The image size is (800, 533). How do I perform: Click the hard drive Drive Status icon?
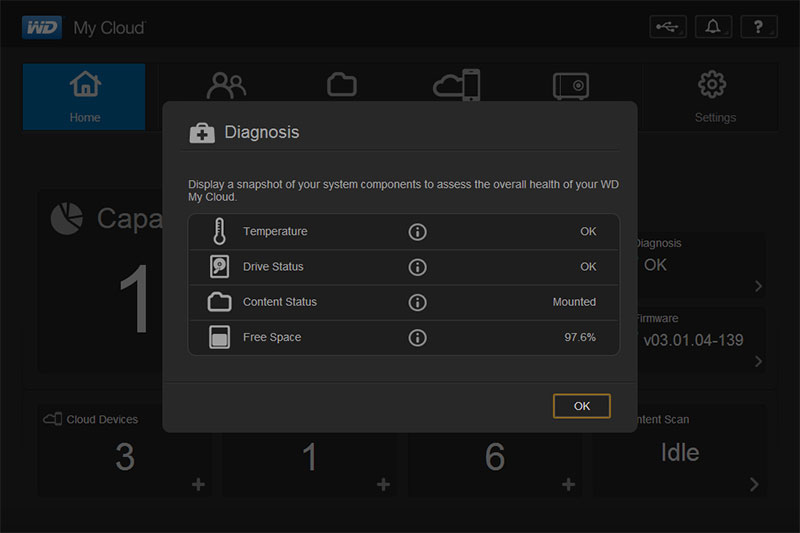point(219,267)
